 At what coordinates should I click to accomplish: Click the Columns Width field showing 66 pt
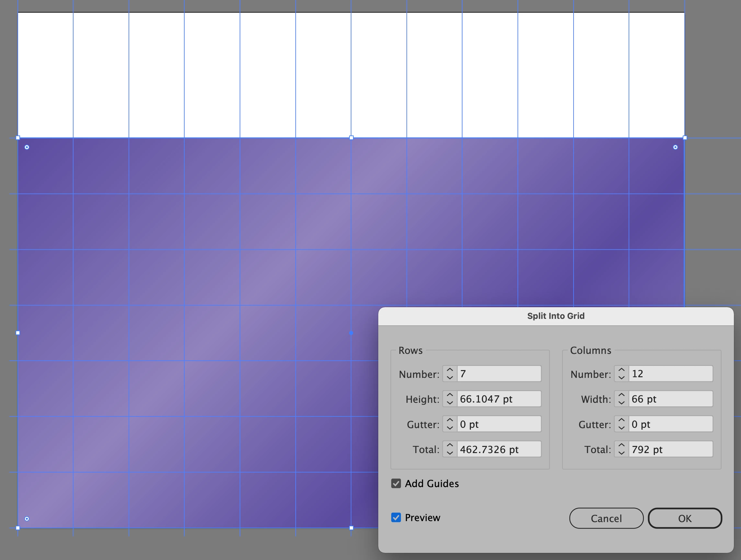click(x=670, y=399)
